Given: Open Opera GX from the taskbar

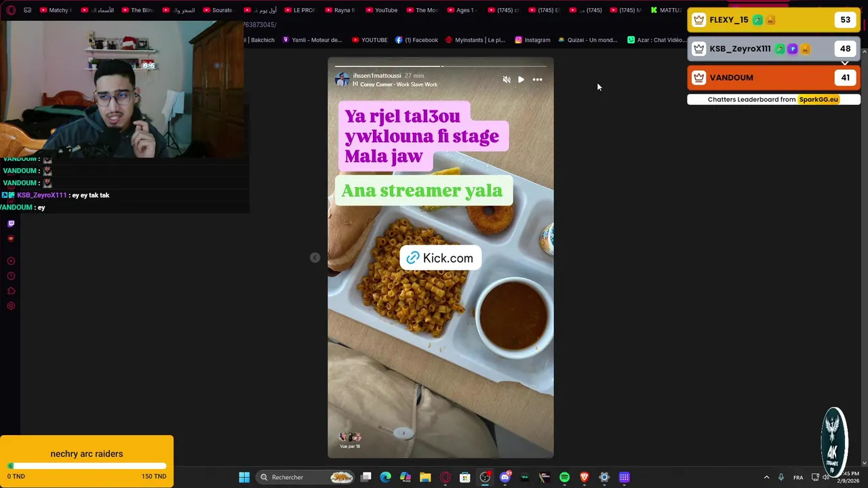Looking at the screenshot, I should coord(445,477).
